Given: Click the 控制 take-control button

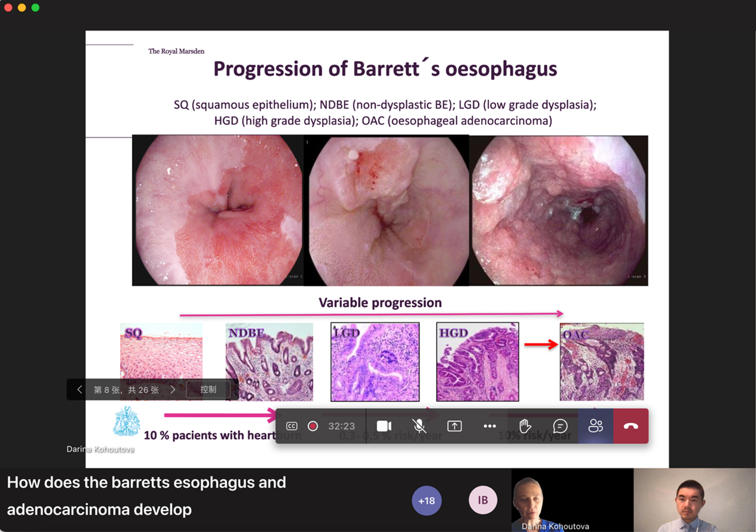Looking at the screenshot, I should pyautogui.click(x=209, y=390).
